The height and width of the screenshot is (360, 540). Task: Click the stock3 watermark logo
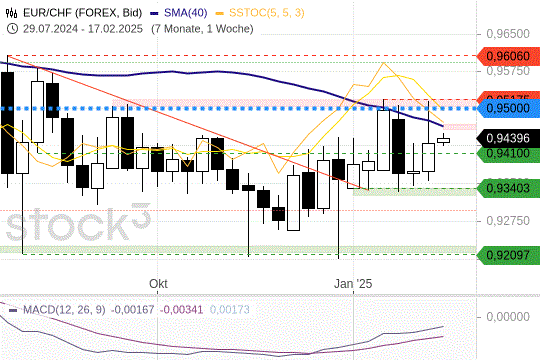tap(79, 222)
